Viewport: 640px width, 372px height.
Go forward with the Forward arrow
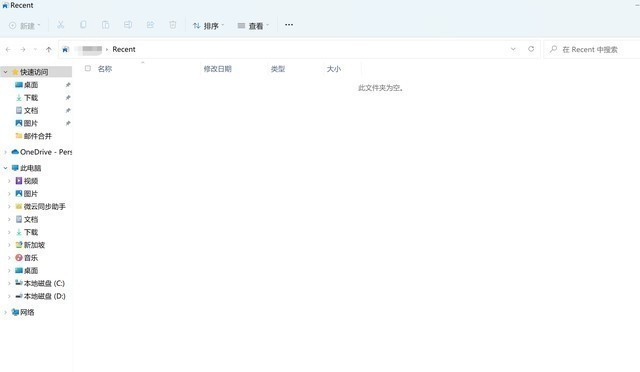(23, 49)
